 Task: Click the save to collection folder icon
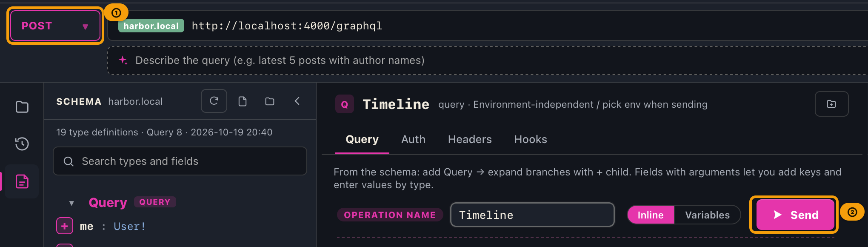coord(831,104)
